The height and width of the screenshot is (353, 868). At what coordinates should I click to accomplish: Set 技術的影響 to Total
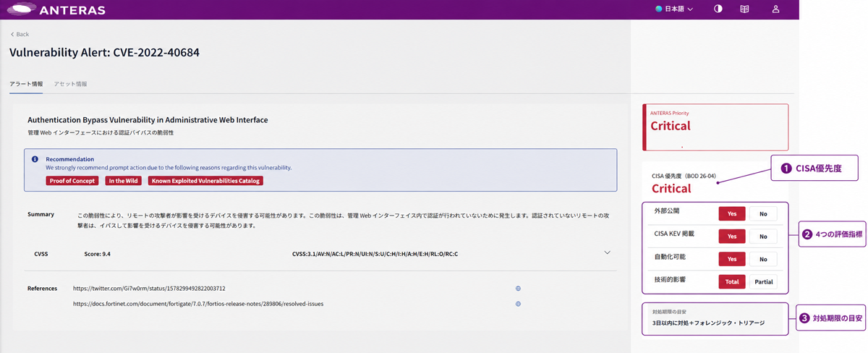[732, 281]
